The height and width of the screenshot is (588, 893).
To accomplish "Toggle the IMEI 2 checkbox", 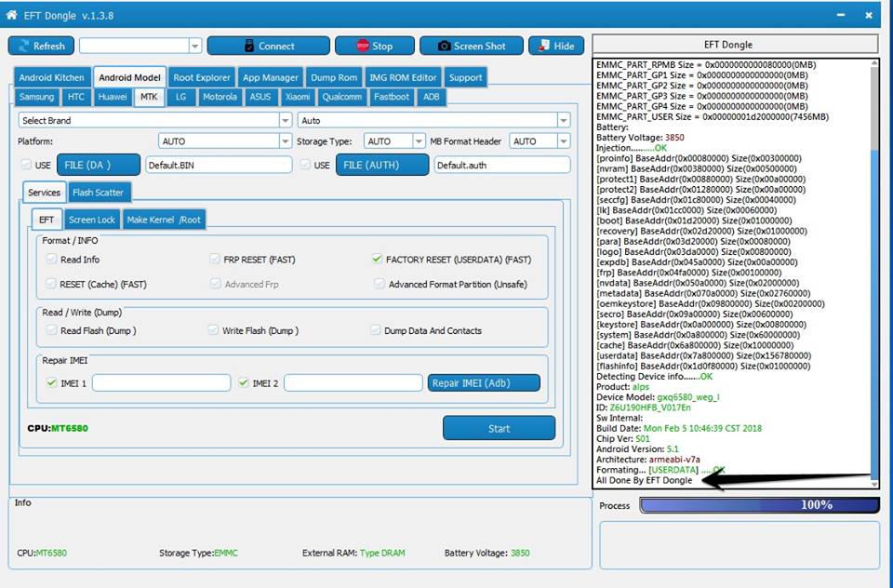I will click(244, 383).
